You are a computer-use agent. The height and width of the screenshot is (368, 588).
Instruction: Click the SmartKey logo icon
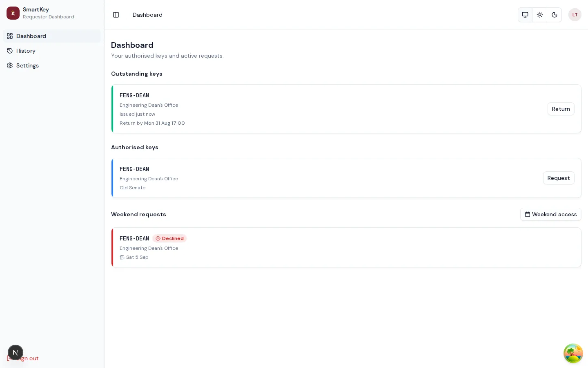[x=13, y=13]
